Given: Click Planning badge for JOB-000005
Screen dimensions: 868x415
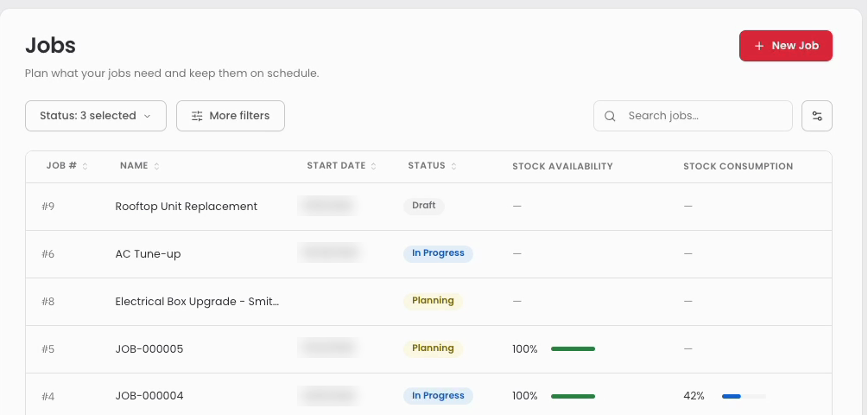Looking at the screenshot, I should pyautogui.click(x=433, y=348).
